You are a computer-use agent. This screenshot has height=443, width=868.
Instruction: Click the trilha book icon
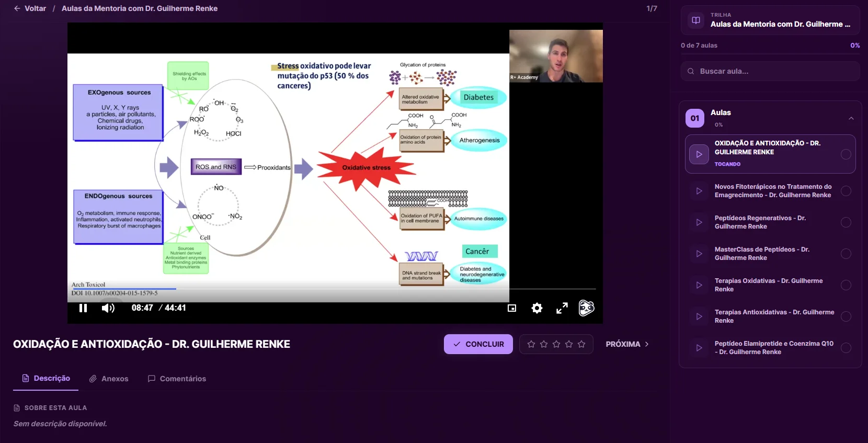[x=696, y=20]
